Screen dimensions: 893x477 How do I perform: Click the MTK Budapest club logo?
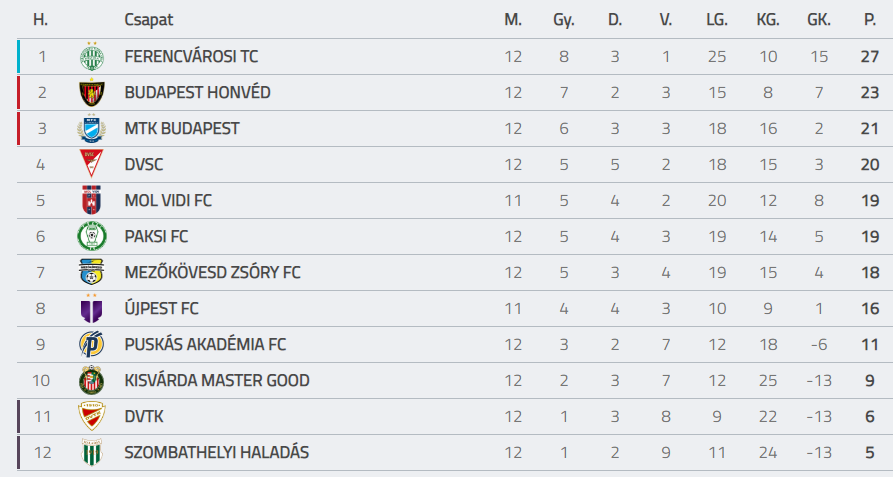pos(92,128)
